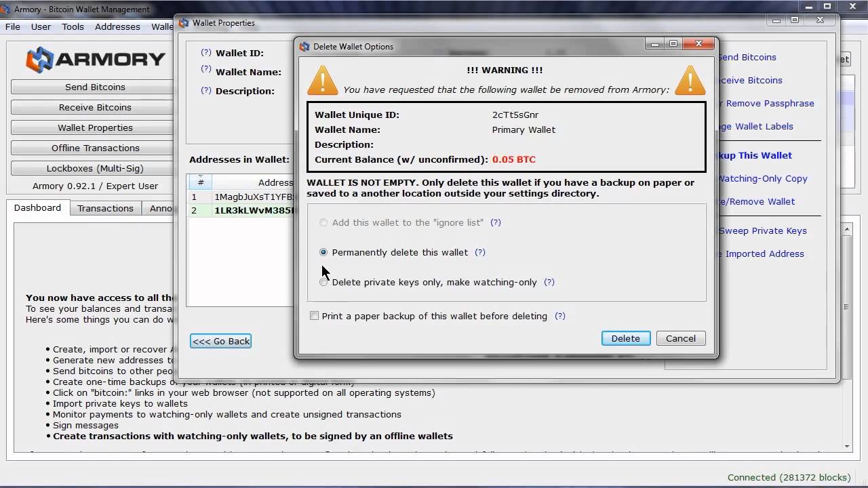Click the 0.05 BTC balance text
868x488 pixels.
pyautogui.click(x=514, y=159)
